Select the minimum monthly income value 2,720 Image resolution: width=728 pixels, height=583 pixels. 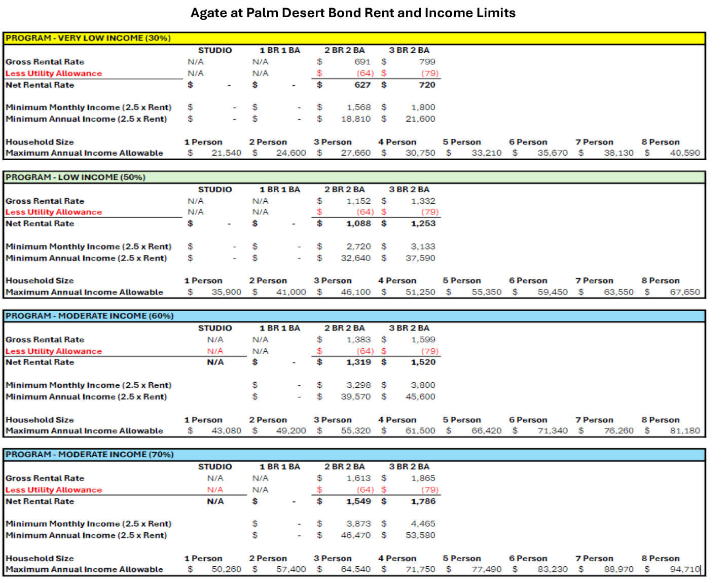point(358,247)
